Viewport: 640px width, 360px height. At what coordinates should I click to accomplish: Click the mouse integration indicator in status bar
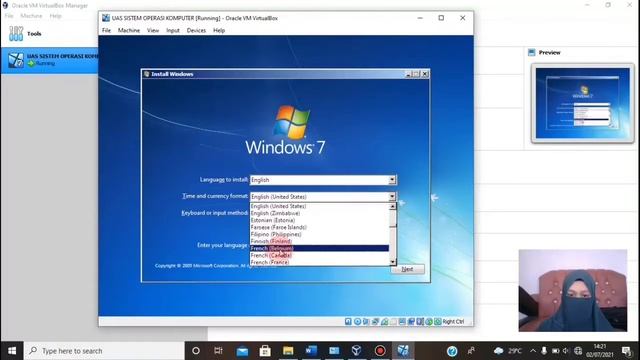pyautogui.click(x=429, y=322)
